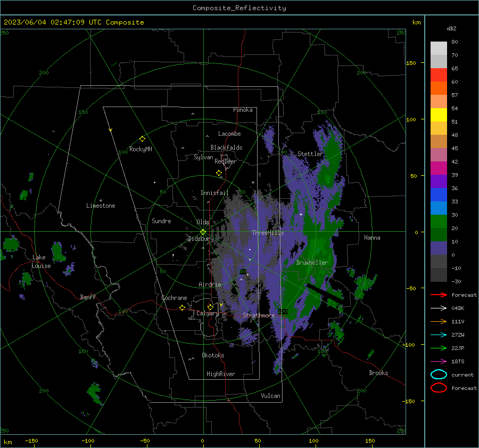
Task: Click the Strathmore town label
Action: pyautogui.click(x=259, y=315)
